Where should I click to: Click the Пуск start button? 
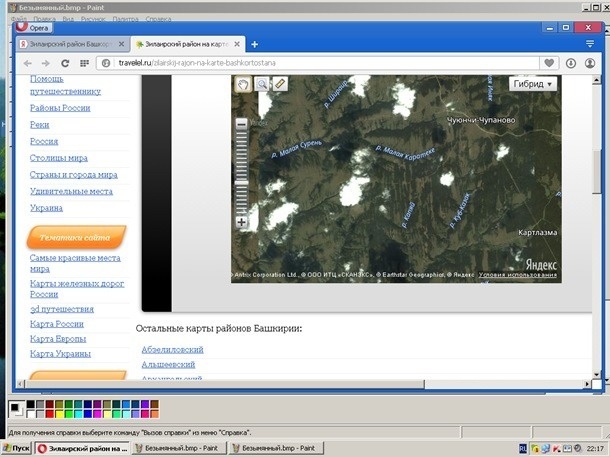16,448
